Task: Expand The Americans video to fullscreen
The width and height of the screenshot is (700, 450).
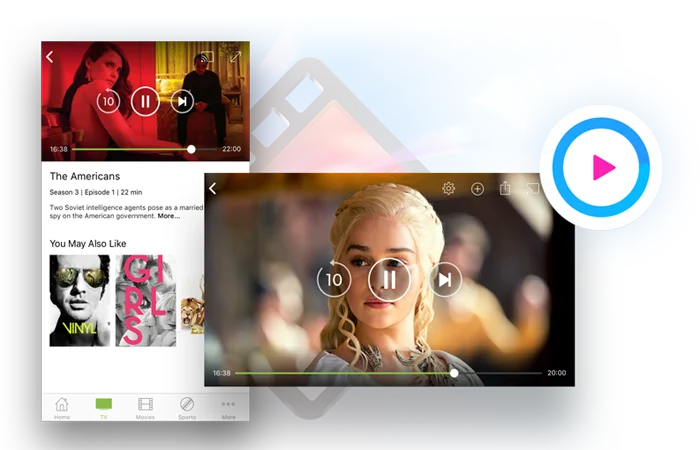Action: point(235,57)
